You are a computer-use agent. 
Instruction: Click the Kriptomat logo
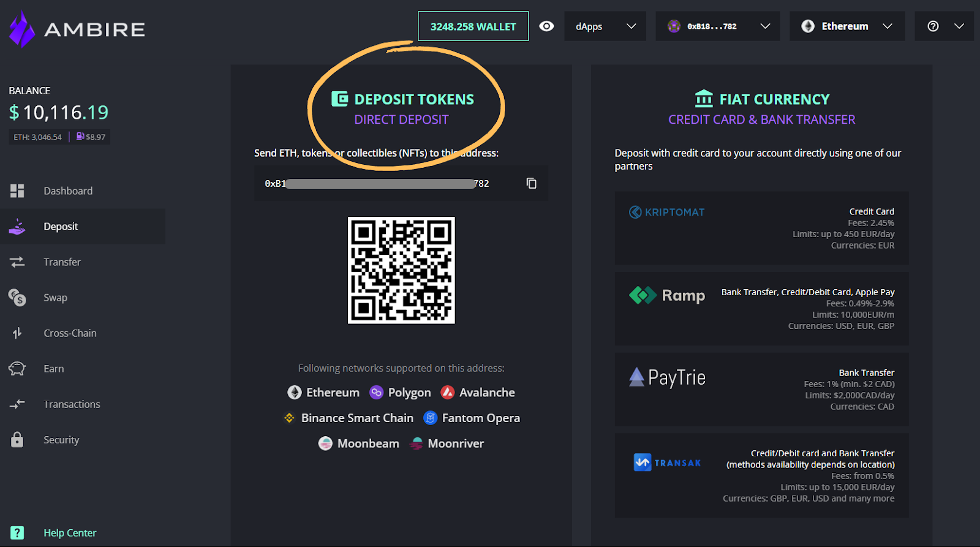tap(666, 212)
